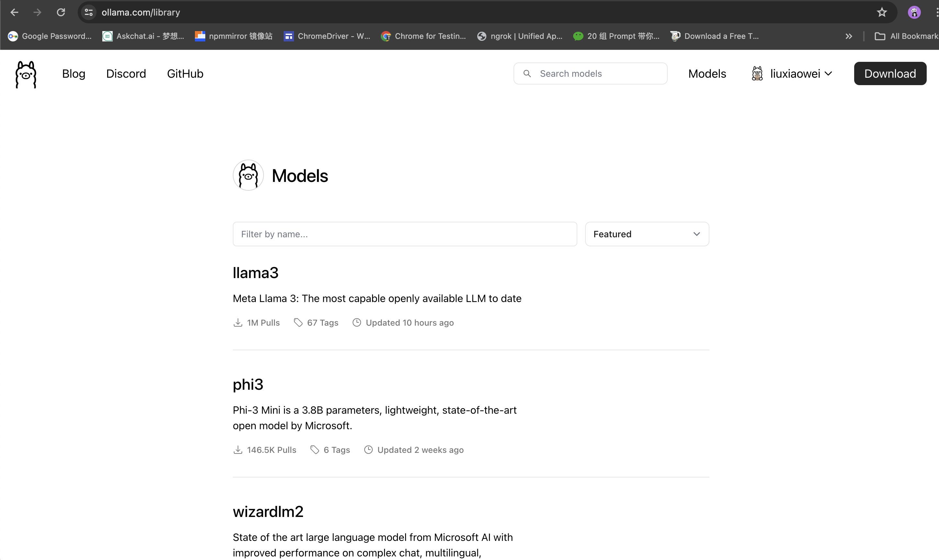The width and height of the screenshot is (939, 560).
Task: Click the 6 Tags text
Action: point(337,450)
